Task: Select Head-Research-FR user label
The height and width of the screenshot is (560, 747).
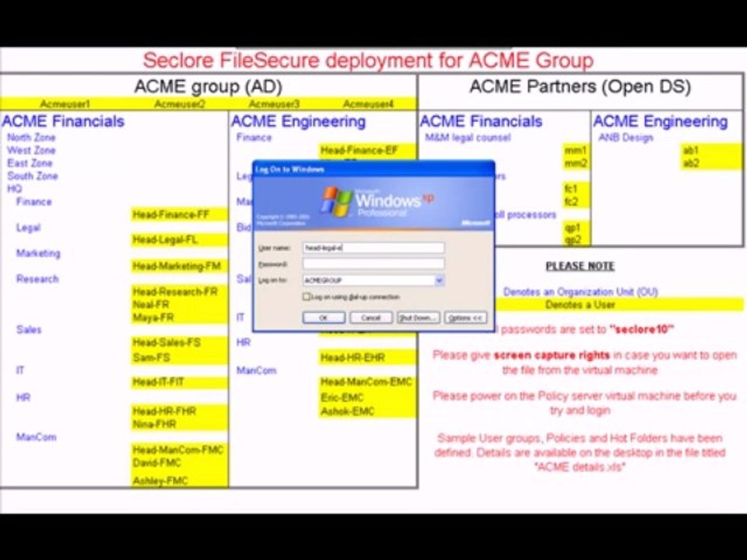Action: click(x=175, y=292)
